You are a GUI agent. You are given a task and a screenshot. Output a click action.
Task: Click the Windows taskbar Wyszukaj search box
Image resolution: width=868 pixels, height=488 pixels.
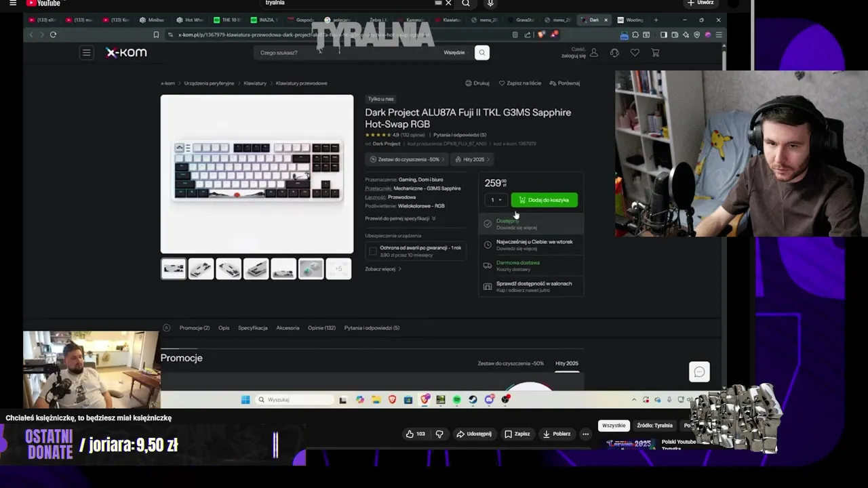(296, 400)
